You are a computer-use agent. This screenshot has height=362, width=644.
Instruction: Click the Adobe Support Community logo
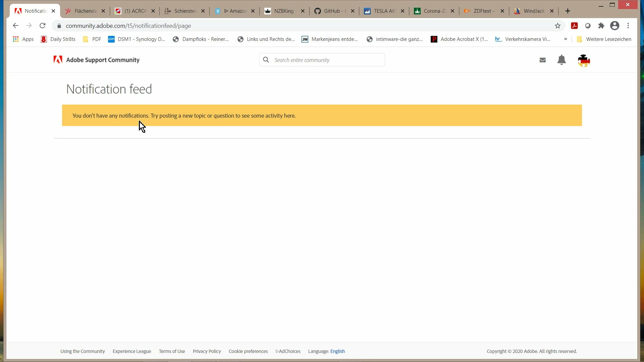point(97,60)
